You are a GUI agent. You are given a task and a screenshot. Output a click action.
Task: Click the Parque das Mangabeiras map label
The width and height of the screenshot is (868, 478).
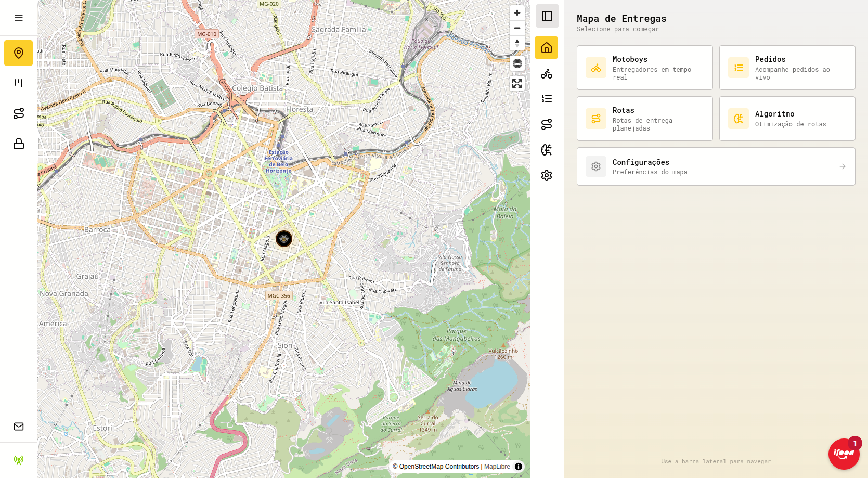(457, 335)
